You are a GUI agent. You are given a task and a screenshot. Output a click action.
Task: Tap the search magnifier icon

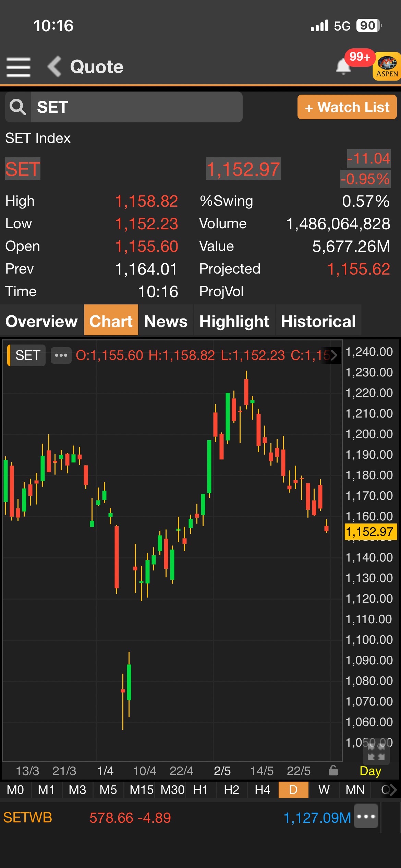18,107
